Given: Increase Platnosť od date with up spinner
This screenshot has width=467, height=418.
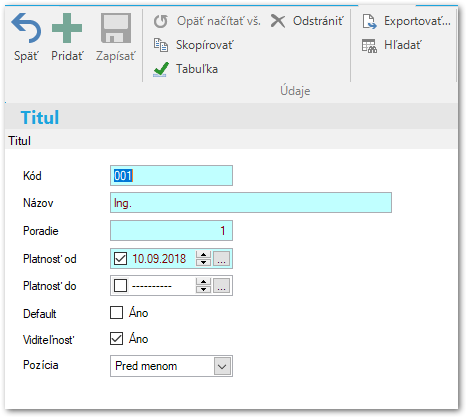Looking at the screenshot, I should tap(203, 255).
